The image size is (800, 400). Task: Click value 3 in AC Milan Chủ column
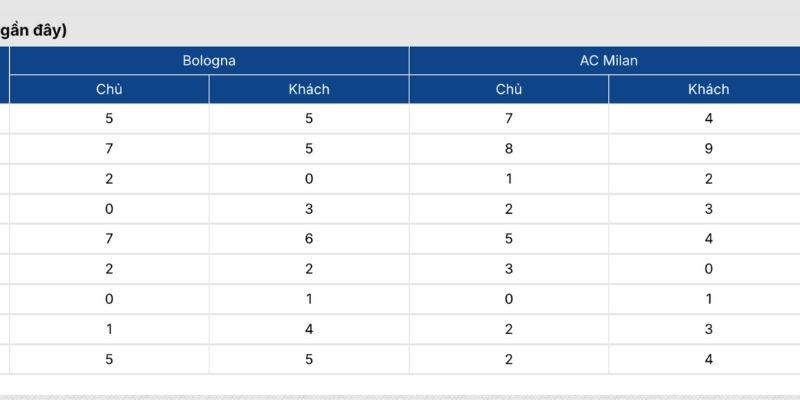point(509,269)
